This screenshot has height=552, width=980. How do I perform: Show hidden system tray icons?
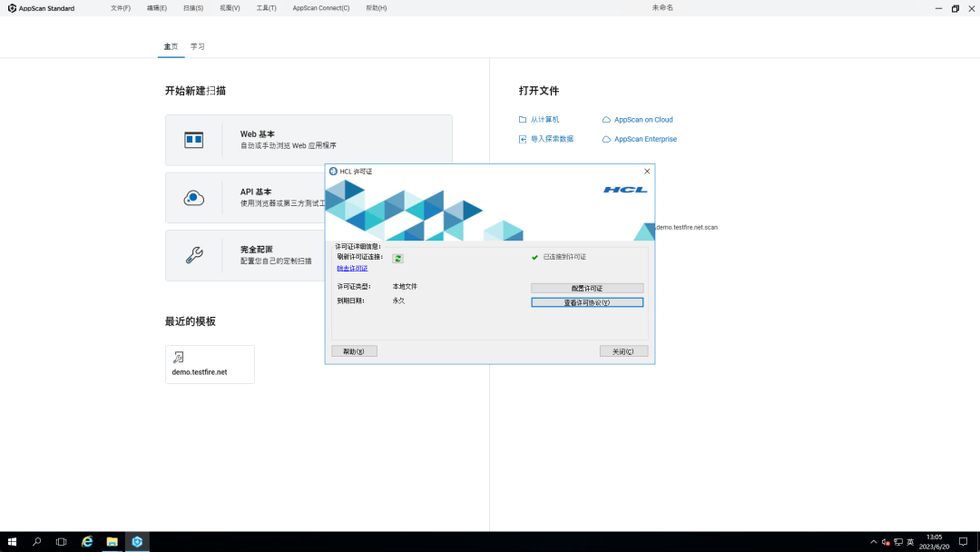874,542
